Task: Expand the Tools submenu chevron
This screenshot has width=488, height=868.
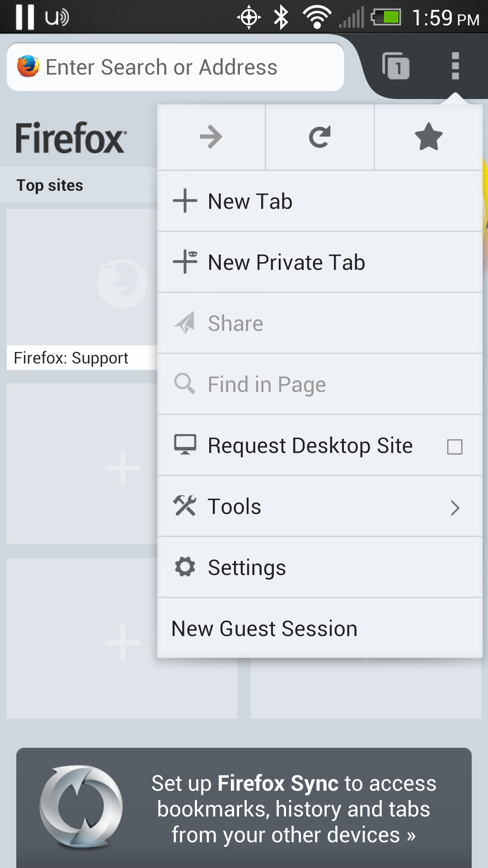Action: tap(455, 508)
